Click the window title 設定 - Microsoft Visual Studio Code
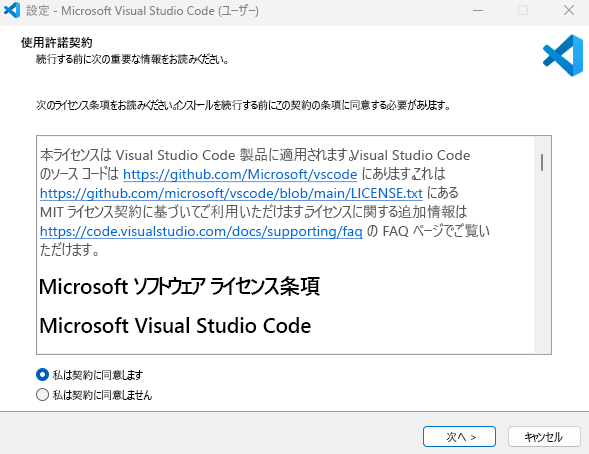Screen dimensions: 589x454 point(142,11)
